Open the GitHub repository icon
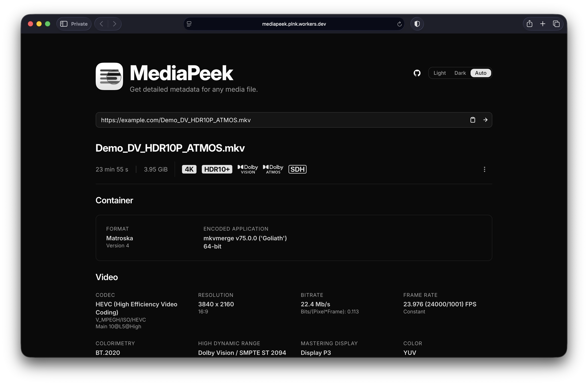The width and height of the screenshot is (588, 385). point(417,73)
